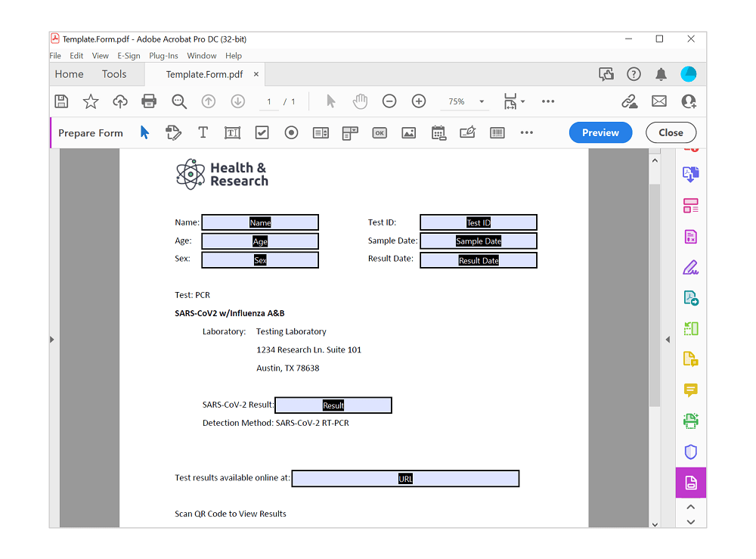Screen dimensions: 756x559
Task: Add a Checkbox form field
Action: 261,132
